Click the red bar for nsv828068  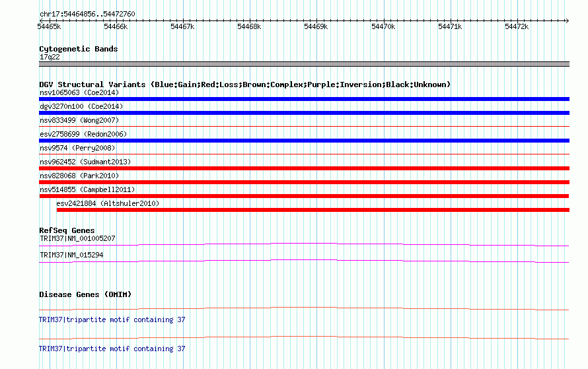click(x=304, y=182)
